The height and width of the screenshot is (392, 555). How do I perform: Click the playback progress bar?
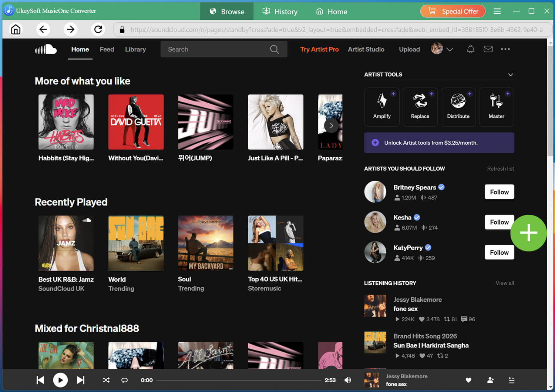(239, 380)
